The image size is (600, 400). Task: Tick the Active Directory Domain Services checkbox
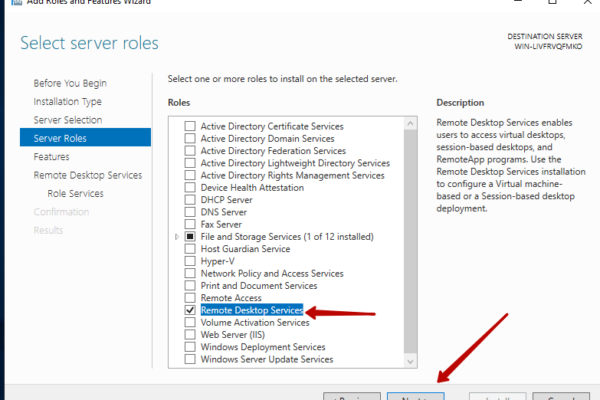(190, 138)
